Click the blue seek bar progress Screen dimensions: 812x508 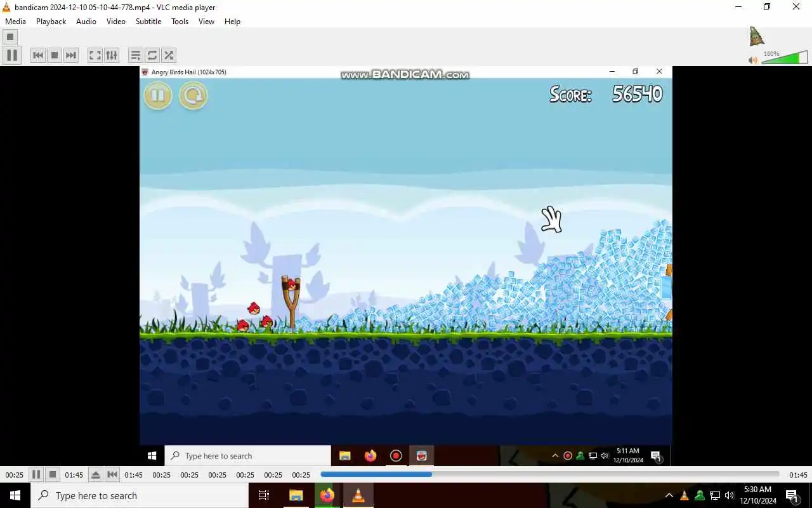pyautogui.click(x=376, y=474)
